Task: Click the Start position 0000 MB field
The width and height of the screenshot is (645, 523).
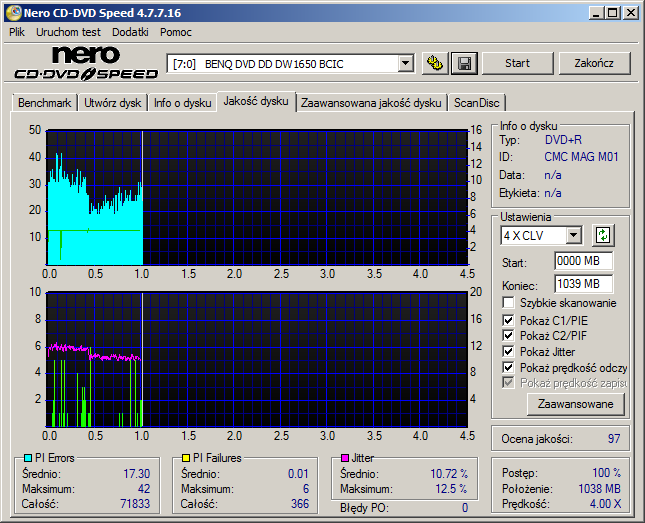Action: 583,261
